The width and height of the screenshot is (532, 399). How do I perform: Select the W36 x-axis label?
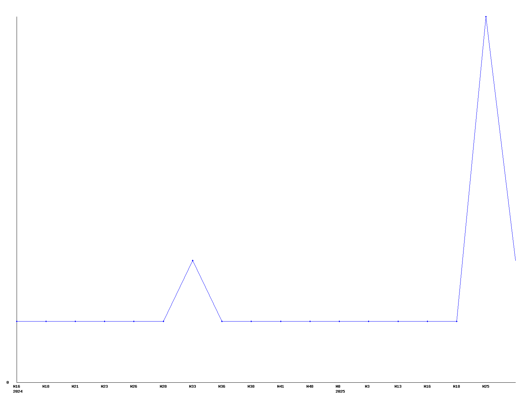(222, 386)
